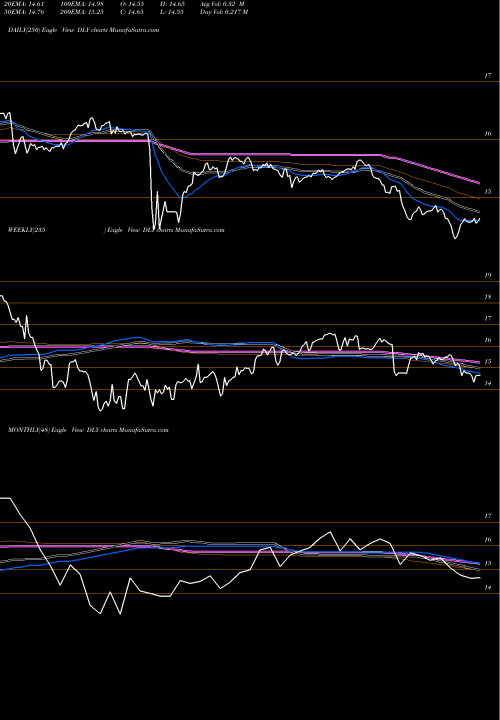Click the high price H: 14.63
The height and width of the screenshot is (720, 500).
point(172,4)
